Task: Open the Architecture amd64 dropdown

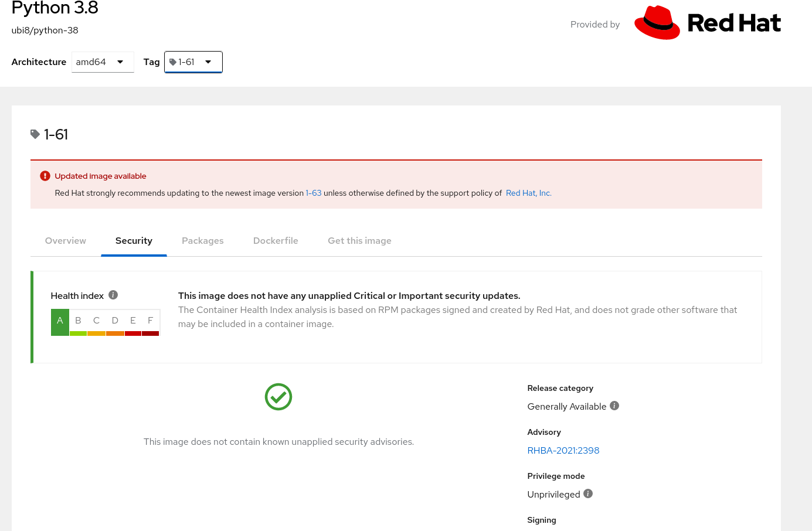Action: pos(103,62)
